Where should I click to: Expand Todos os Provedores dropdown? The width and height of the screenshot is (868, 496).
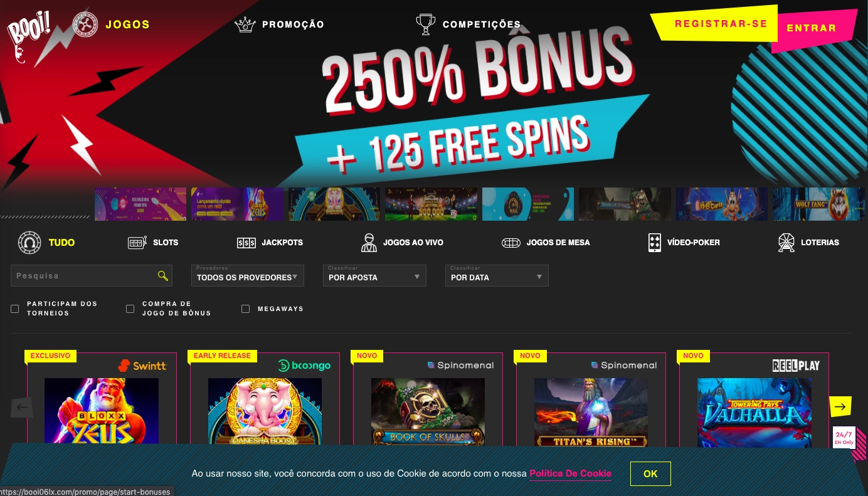(248, 276)
